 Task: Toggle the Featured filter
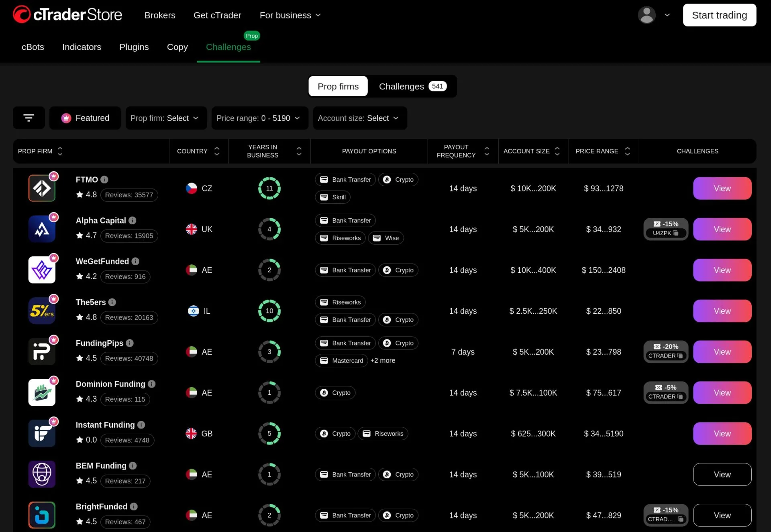pos(85,118)
